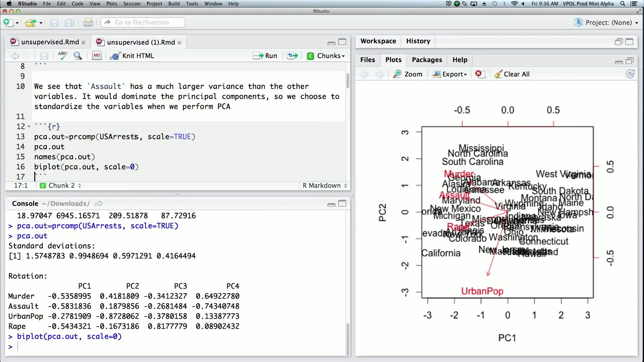Image resolution: width=644 pixels, height=362 pixels.
Task: Maximize the Workspace pane
Action: [x=629, y=42]
